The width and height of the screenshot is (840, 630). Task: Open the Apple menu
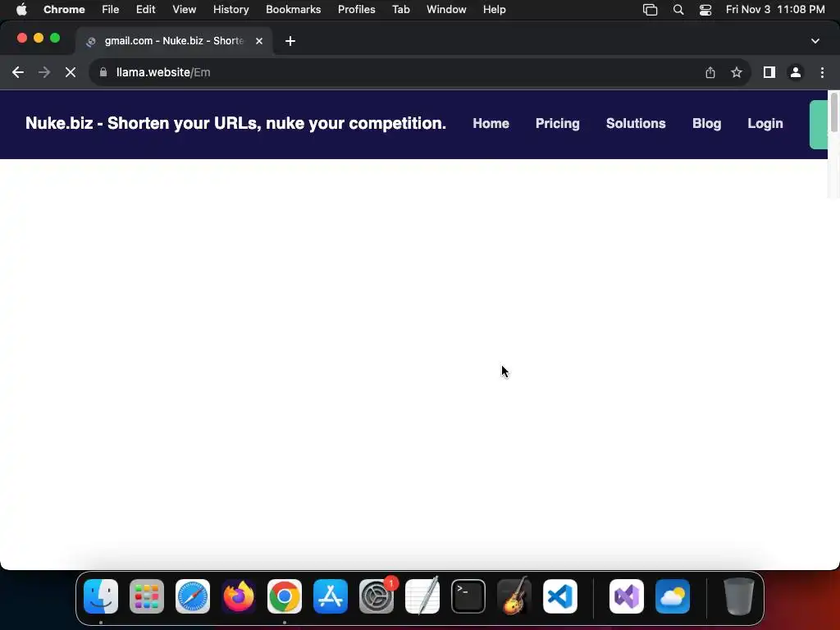click(21, 10)
